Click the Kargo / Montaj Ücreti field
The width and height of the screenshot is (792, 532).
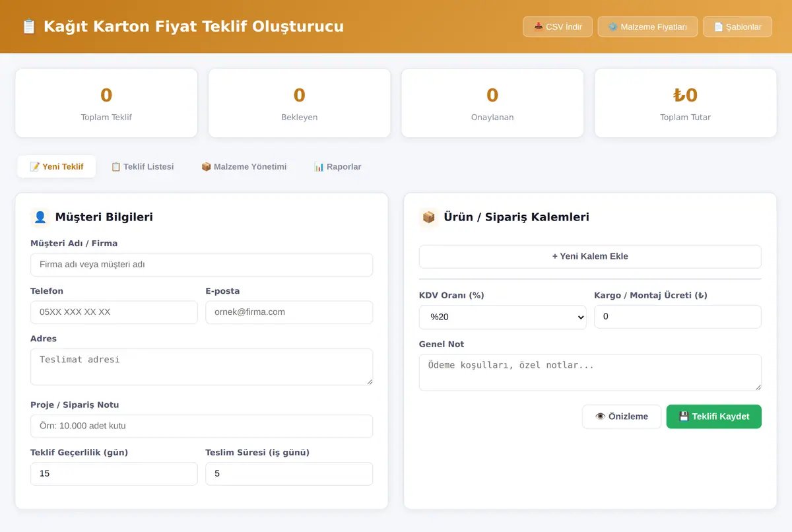coord(678,317)
